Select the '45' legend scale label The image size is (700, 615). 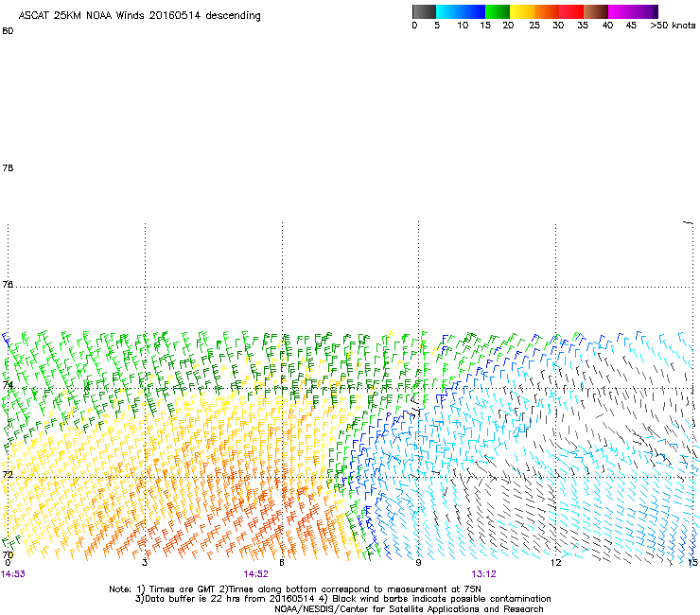[631, 26]
